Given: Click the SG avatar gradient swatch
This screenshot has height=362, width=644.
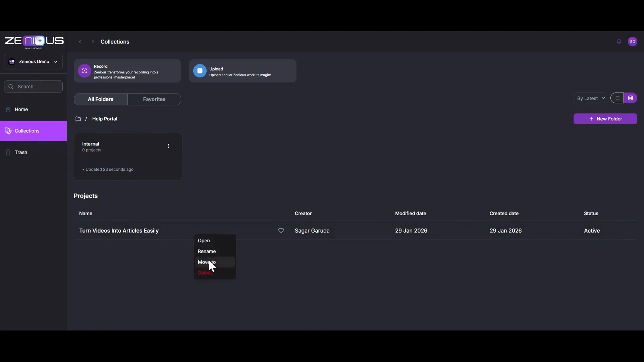Looking at the screenshot, I should pos(633,42).
